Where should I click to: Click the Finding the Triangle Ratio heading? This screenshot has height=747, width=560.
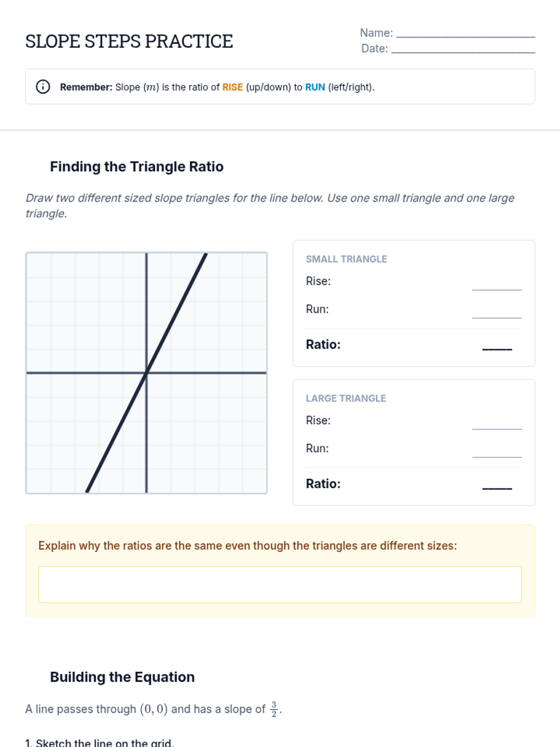(x=137, y=167)
